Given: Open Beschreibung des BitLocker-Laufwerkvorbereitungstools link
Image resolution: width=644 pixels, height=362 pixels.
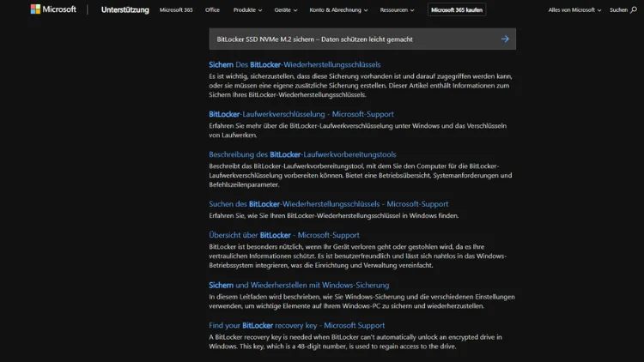Looking at the screenshot, I should point(302,154).
